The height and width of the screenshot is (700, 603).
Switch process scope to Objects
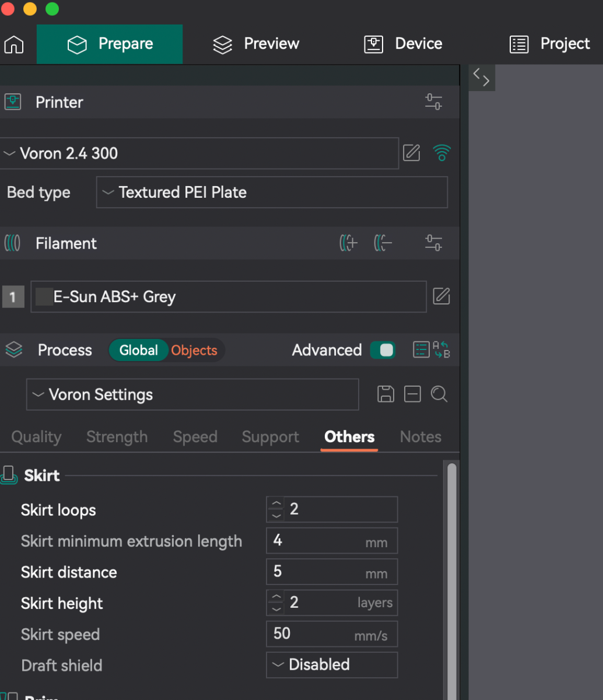point(194,350)
